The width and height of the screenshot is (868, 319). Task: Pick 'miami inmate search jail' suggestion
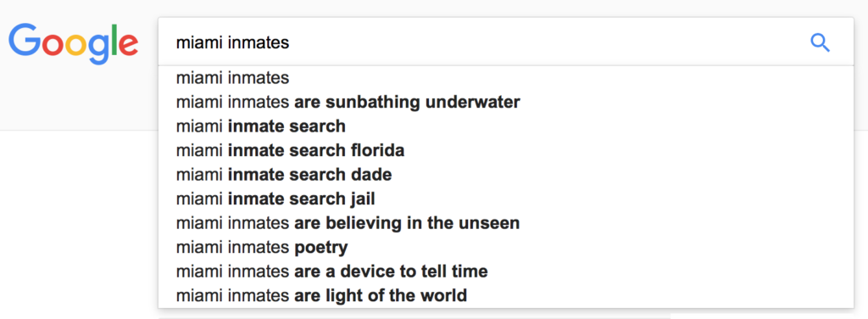(x=506, y=199)
